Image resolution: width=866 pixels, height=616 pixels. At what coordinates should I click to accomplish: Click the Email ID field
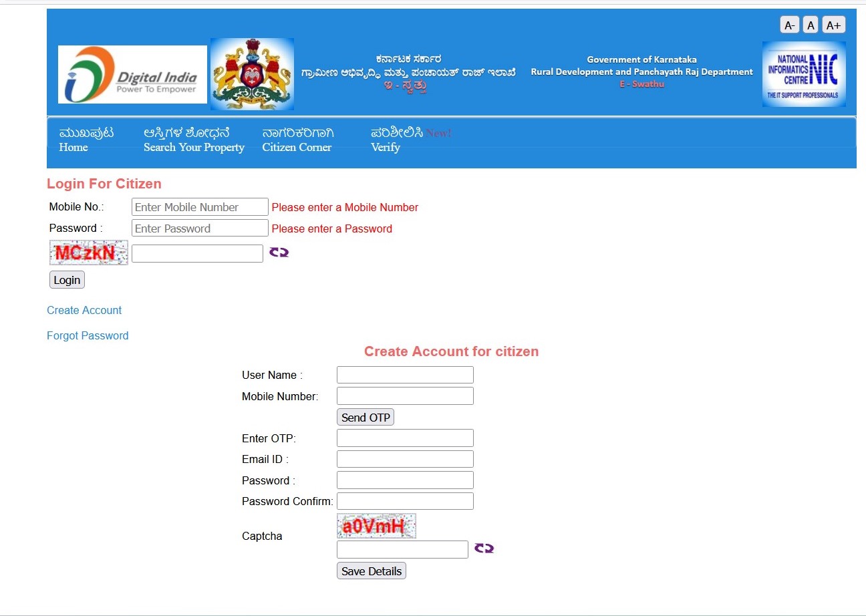point(405,459)
